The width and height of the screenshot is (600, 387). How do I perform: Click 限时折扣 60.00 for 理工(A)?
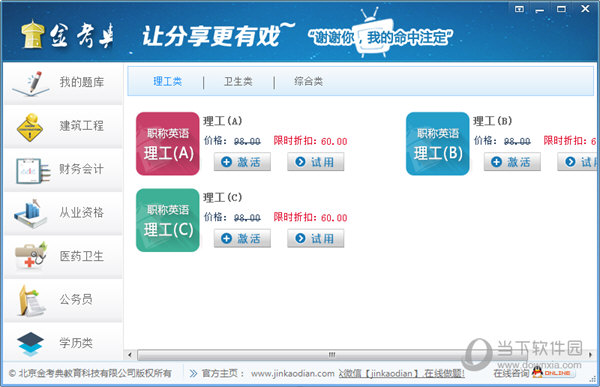coord(310,141)
